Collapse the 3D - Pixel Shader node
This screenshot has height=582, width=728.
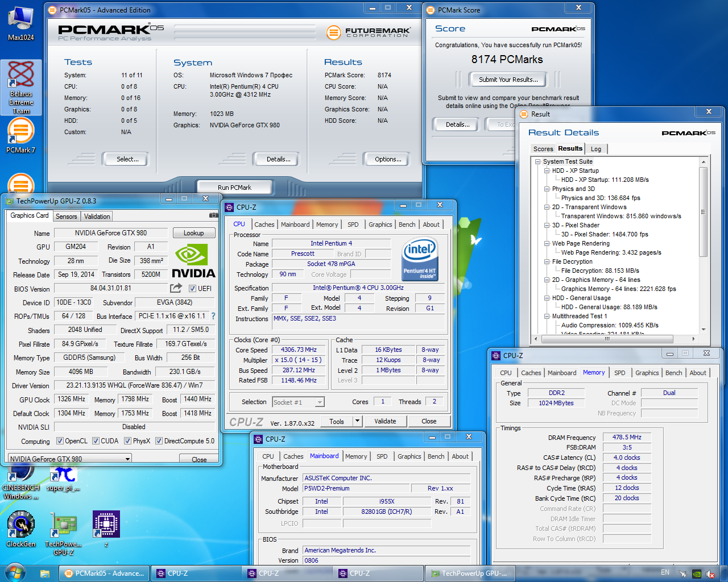[x=547, y=225]
